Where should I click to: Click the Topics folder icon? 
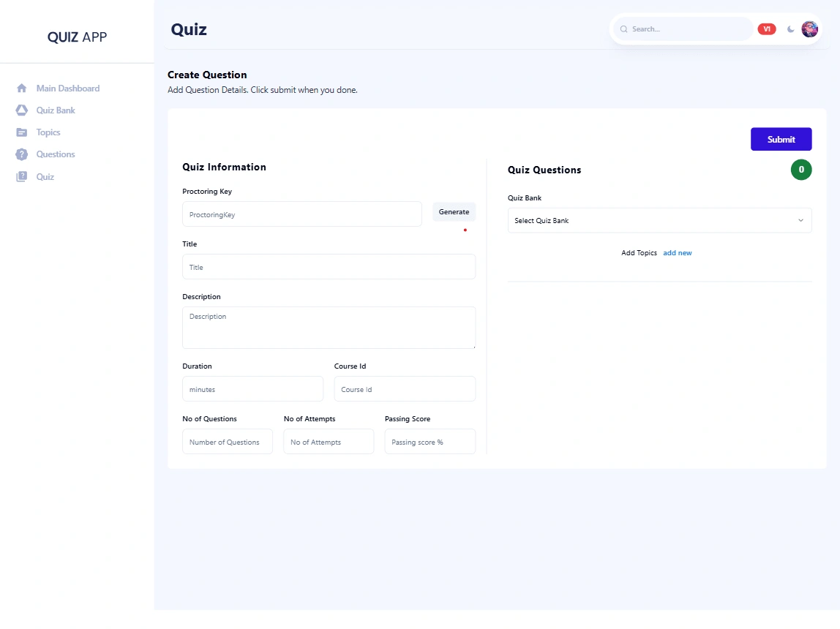click(x=21, y=132)
